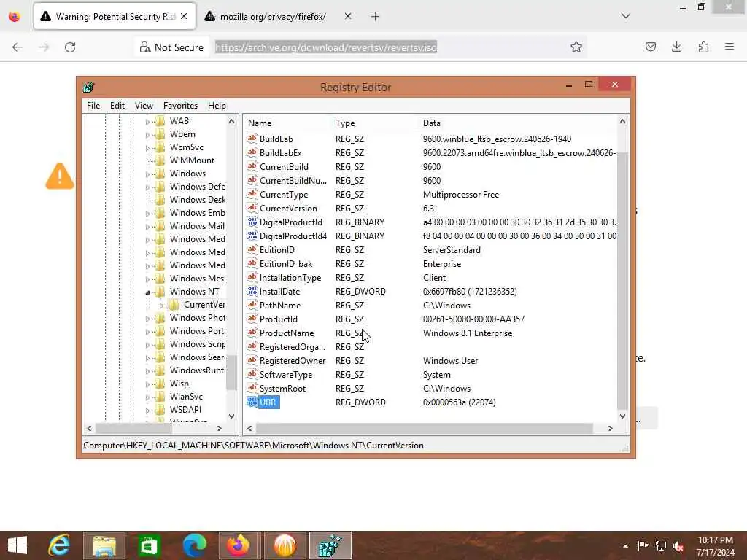Click the DigitalProductId binary value icon
Image resolution: width=747 pixels, height=560 pixels.
(252, 222)
